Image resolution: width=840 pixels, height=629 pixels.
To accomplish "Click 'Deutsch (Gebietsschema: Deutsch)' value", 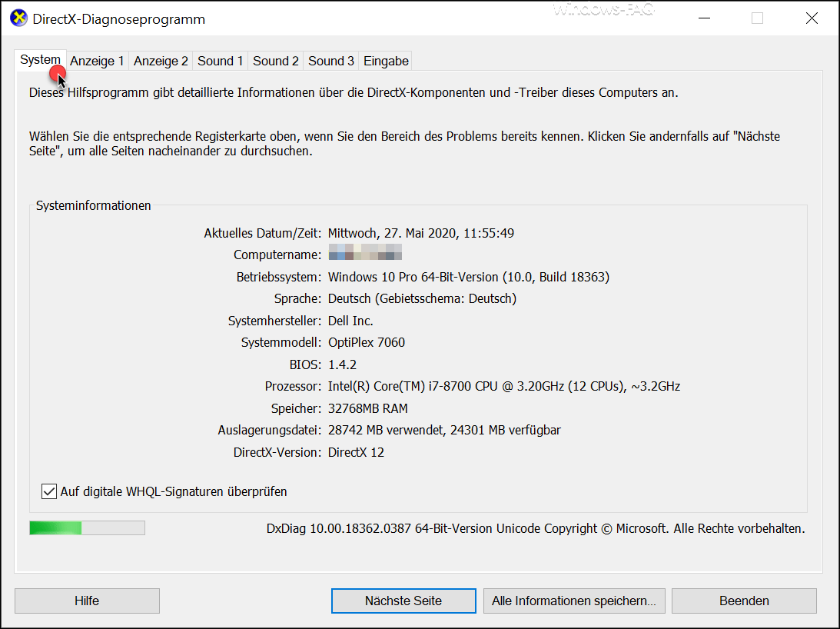I will pos(422,298).
